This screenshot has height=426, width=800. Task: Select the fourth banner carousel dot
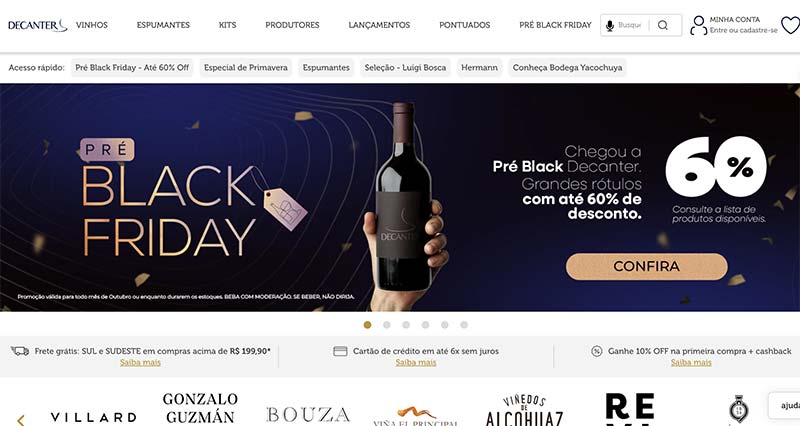[426, 325]
